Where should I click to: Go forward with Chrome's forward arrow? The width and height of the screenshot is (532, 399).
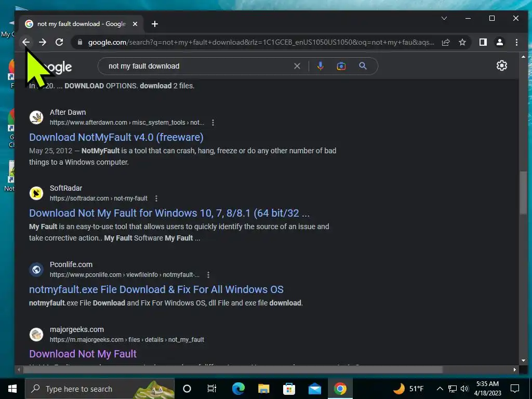tap(43, 42)
